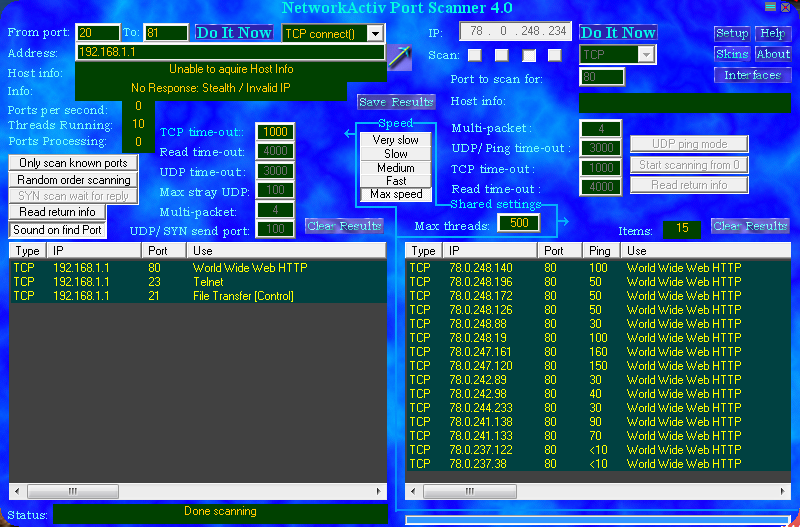This screenshot has height=527, width=800.
Task: Select Very slow speed
Action: [x=395, y=140]
